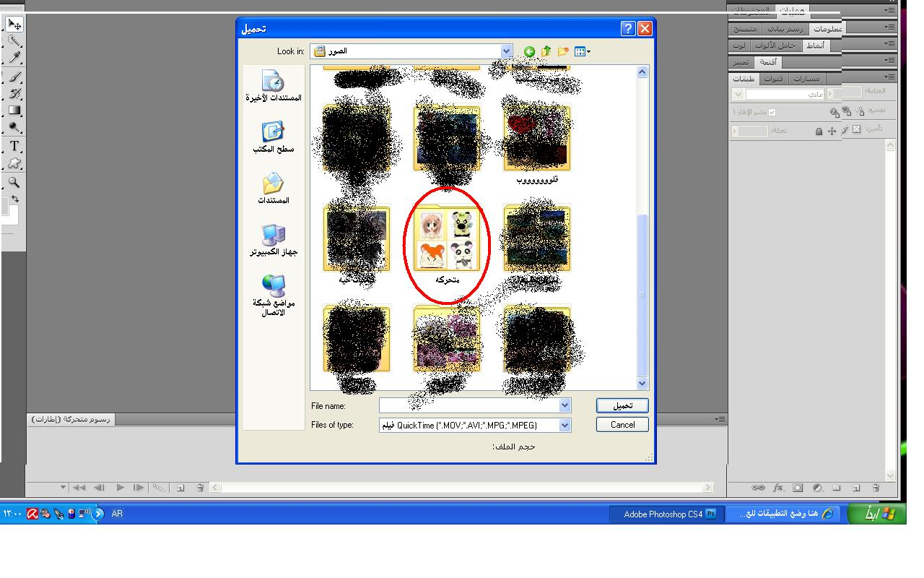Go up one folder level in dialog

[x=546, y=51]
